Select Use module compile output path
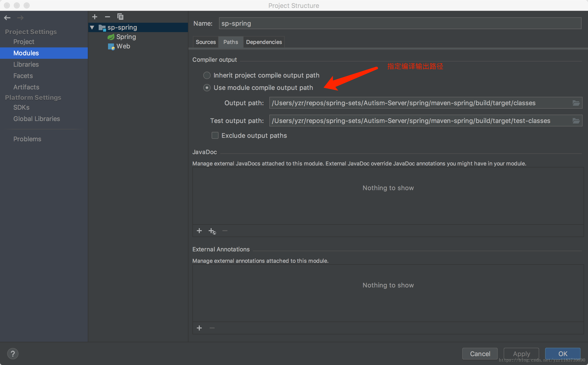Viewport: 588px width, 365px height. [206, 88]
